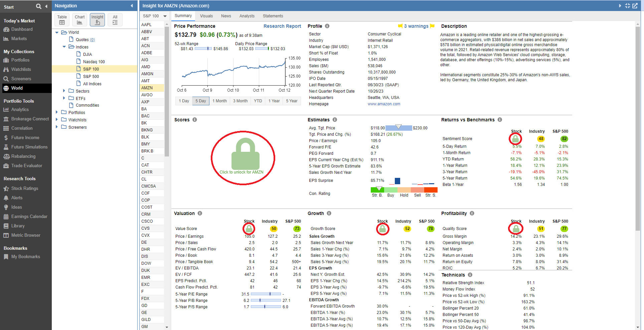Open Stock Ratings research tool
Image resolution: width=644 pixels, height=330 pixels.
[24, 189]
